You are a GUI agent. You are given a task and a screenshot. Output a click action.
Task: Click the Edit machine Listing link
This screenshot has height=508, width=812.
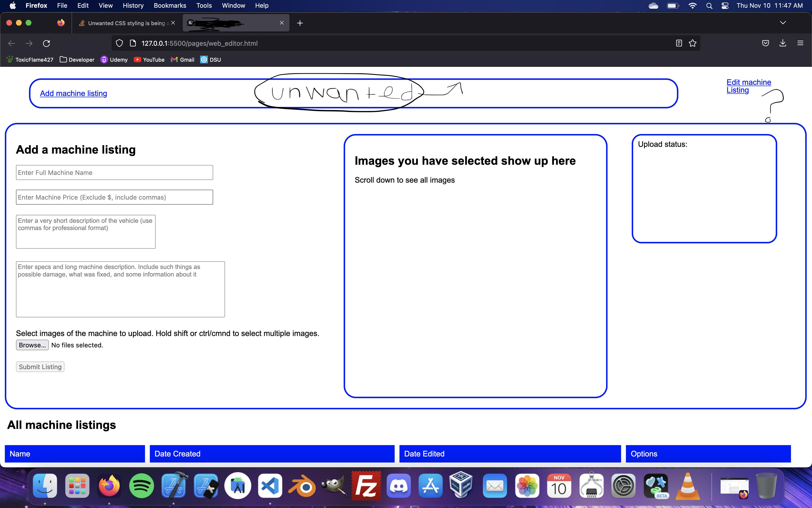tap(749, 86)
